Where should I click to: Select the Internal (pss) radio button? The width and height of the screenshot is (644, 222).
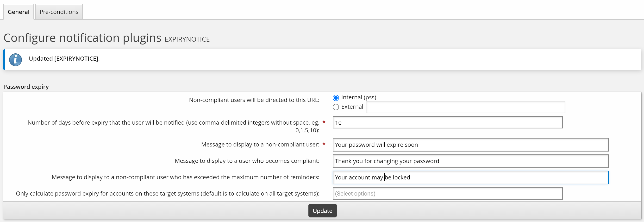(x=336, y=97)
